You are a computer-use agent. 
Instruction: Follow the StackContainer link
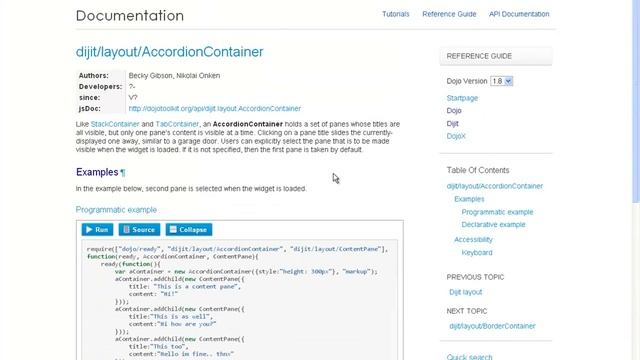(x=115, y=124)
